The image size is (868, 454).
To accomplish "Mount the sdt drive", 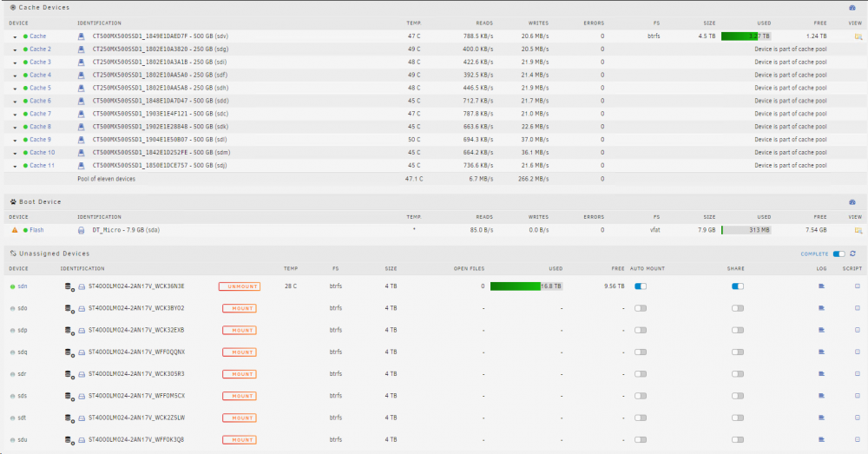I will point(240,418).
